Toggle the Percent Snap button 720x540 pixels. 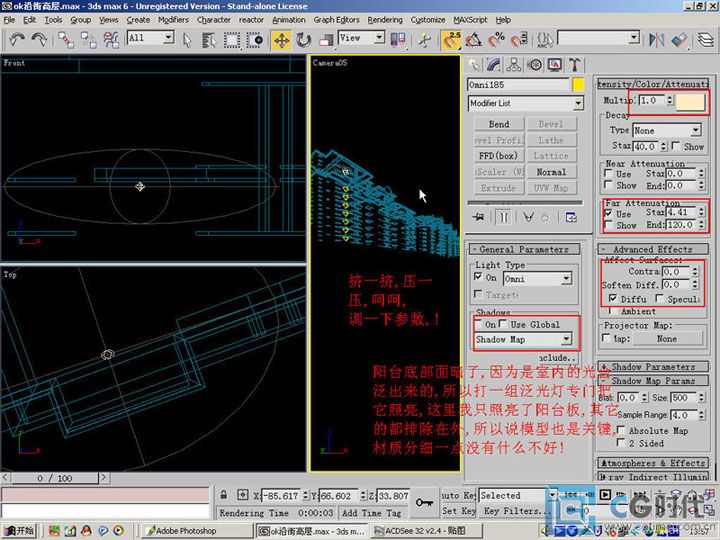495,40
